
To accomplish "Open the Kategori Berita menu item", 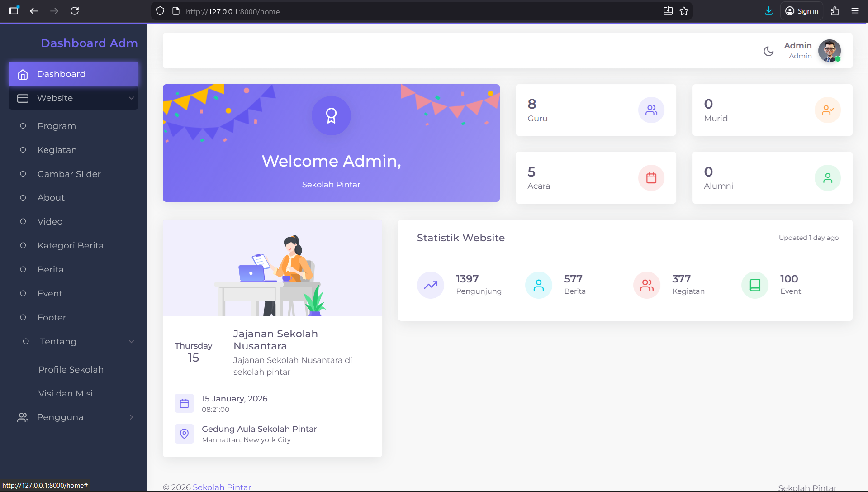I will tap(73, 246).
